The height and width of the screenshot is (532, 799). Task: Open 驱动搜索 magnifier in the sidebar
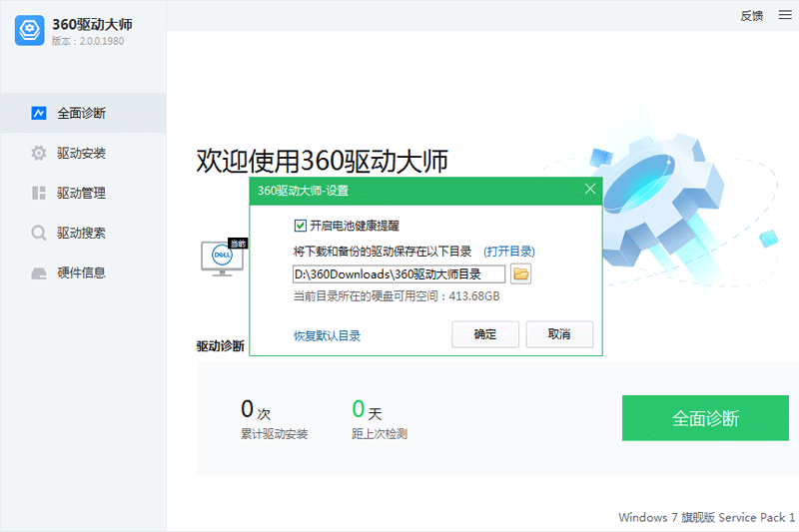(39, 233)
